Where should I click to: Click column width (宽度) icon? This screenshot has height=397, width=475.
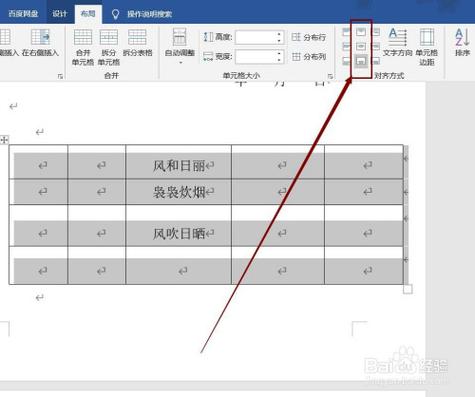tap(208, 57)
